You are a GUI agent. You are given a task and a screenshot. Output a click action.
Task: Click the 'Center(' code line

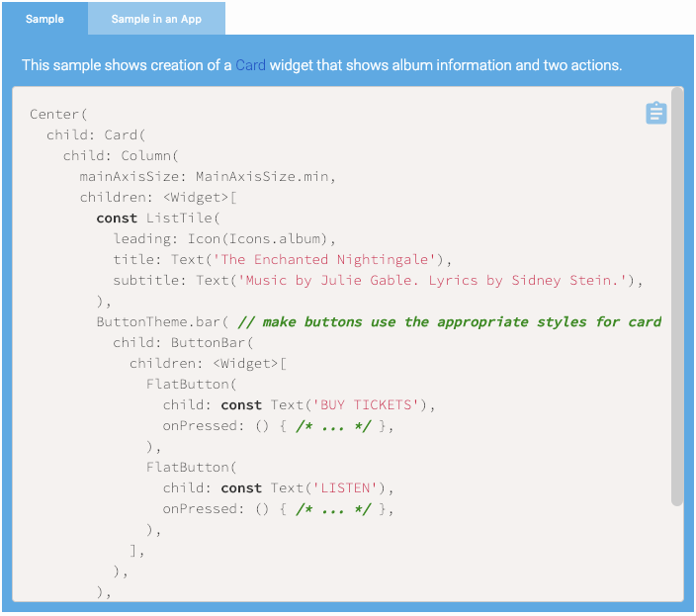click(x=58, y=114)
